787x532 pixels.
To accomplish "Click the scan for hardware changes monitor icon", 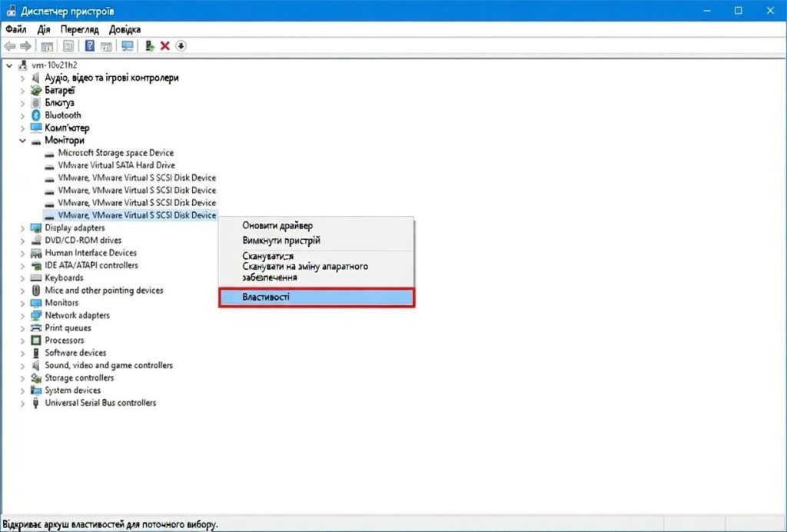I will pos(128,46).
